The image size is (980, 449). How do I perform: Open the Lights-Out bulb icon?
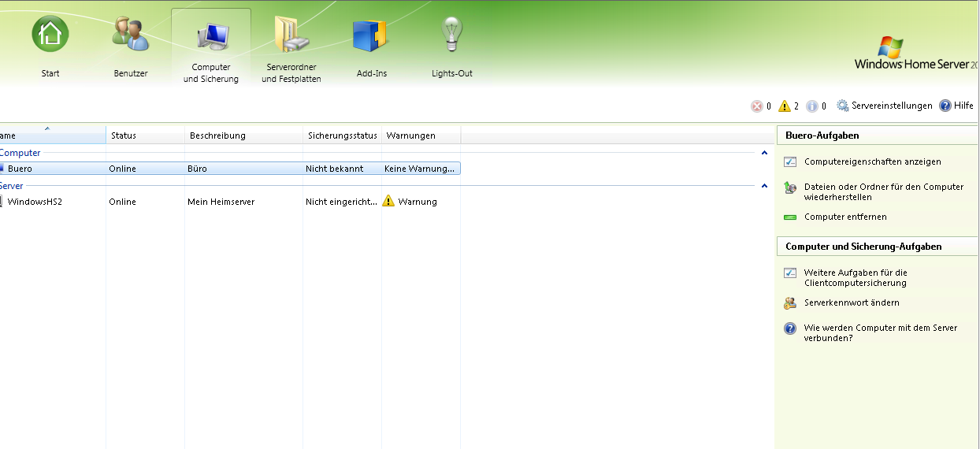451,35
